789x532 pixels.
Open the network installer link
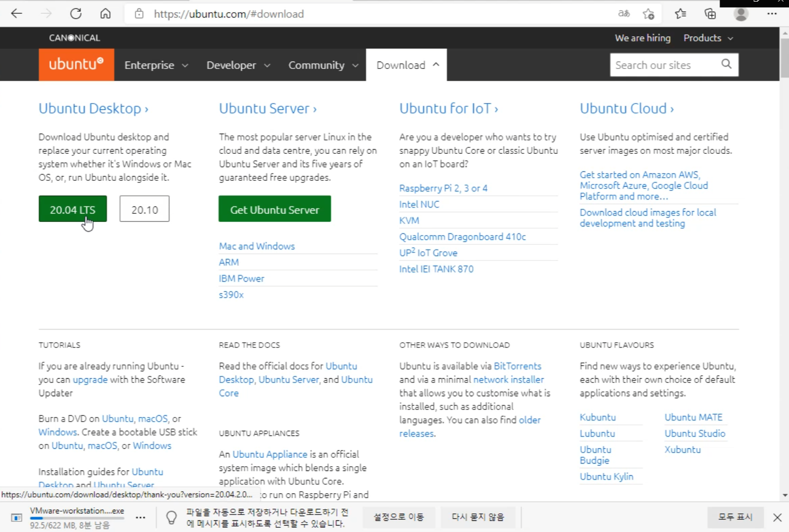click(509, 380)
